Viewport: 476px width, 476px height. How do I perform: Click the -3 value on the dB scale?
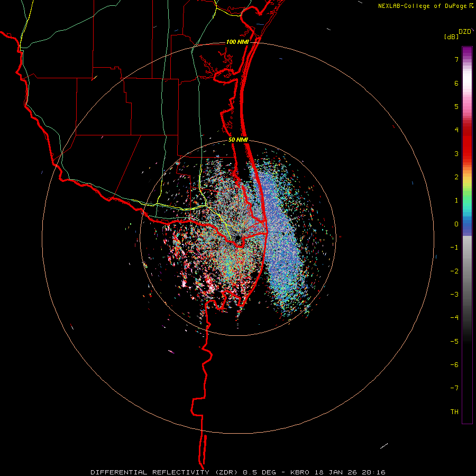tap(454, 295)
